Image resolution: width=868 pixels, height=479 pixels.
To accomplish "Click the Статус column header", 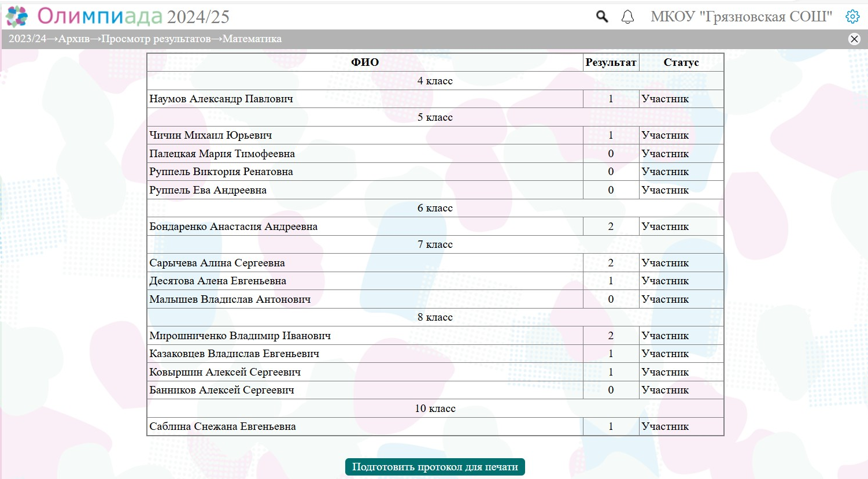I will coord(681,62).
